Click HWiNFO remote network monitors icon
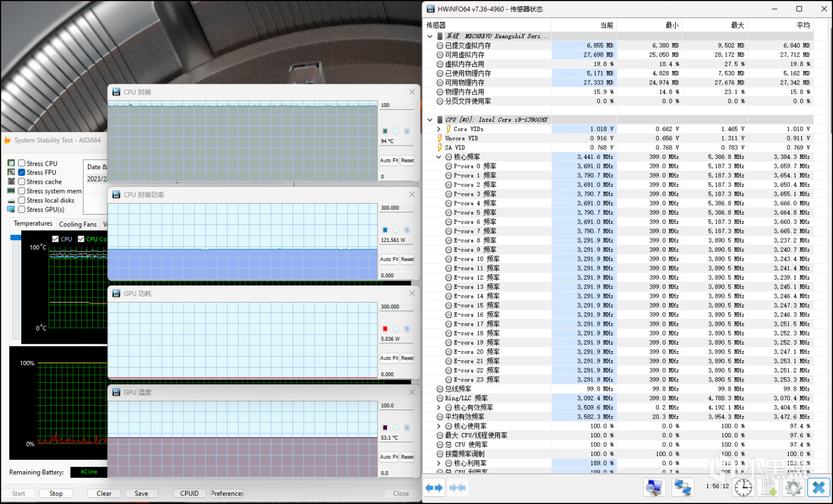833x504 pixels. point(683,487)
